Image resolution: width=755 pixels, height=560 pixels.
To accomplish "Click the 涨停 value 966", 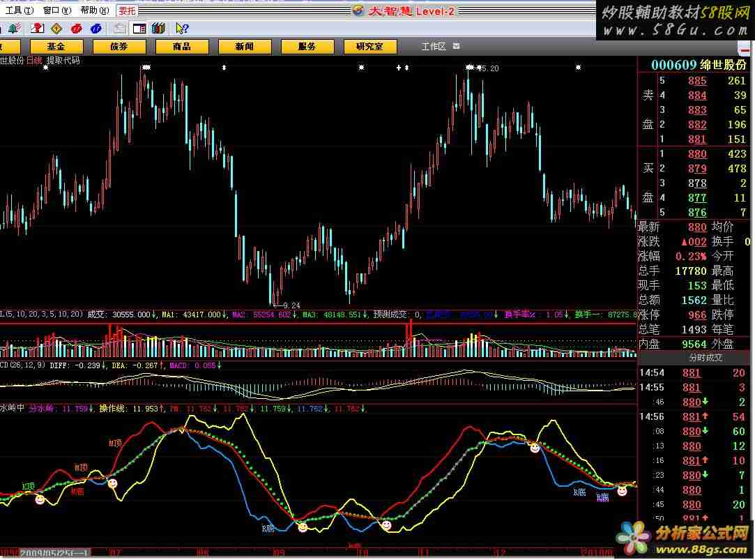I will (x=697, y=315).
